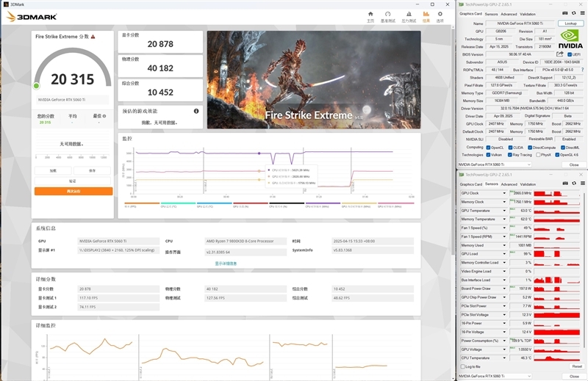Click the black CPU usage legend bar

click(x=287, y=203)
